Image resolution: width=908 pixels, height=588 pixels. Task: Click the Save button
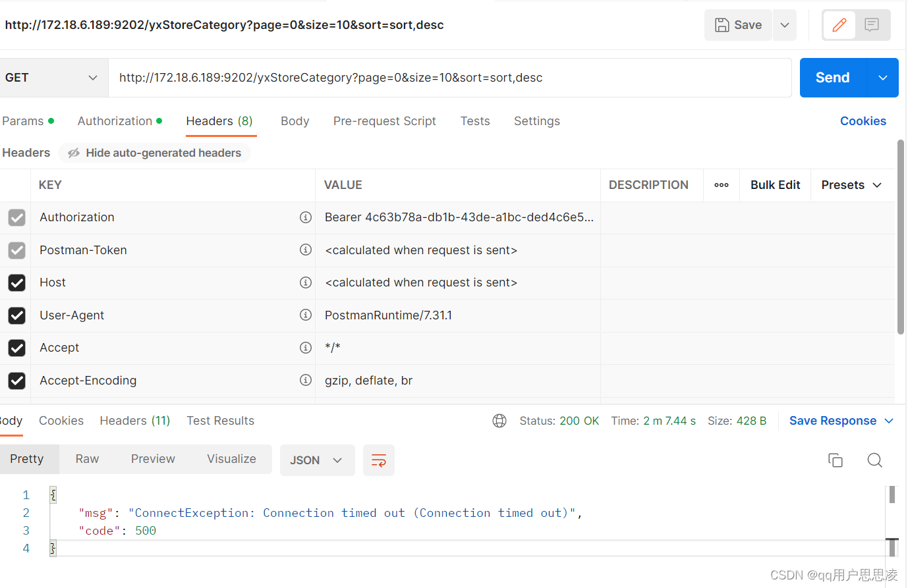click(x=739, y=25)
